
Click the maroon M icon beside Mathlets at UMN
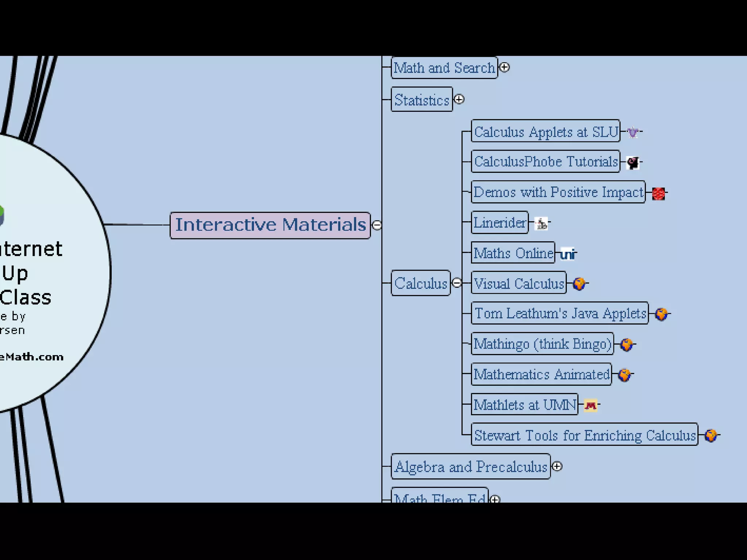tap(591, 405)
